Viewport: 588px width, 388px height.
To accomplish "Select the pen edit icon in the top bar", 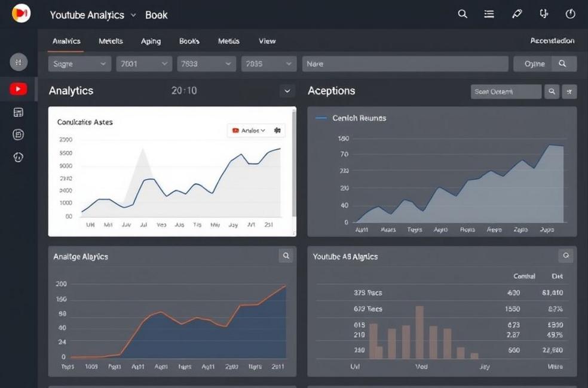I will [517, 14].
